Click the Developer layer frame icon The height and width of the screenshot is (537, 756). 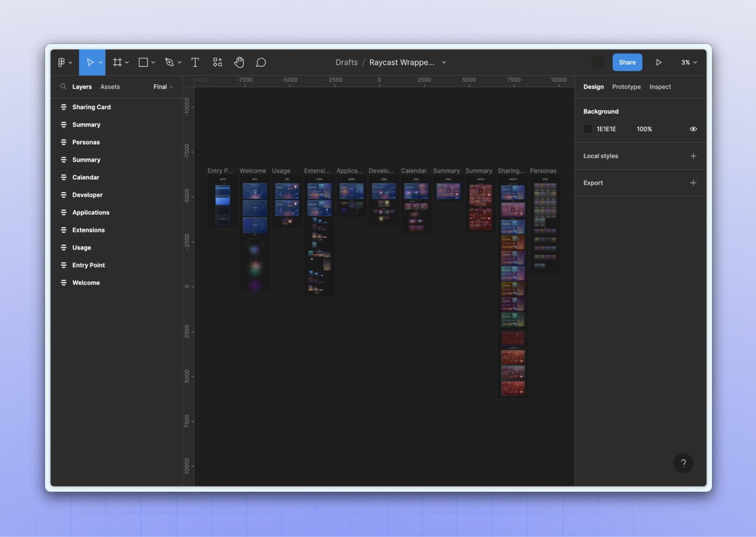(64, 195)
